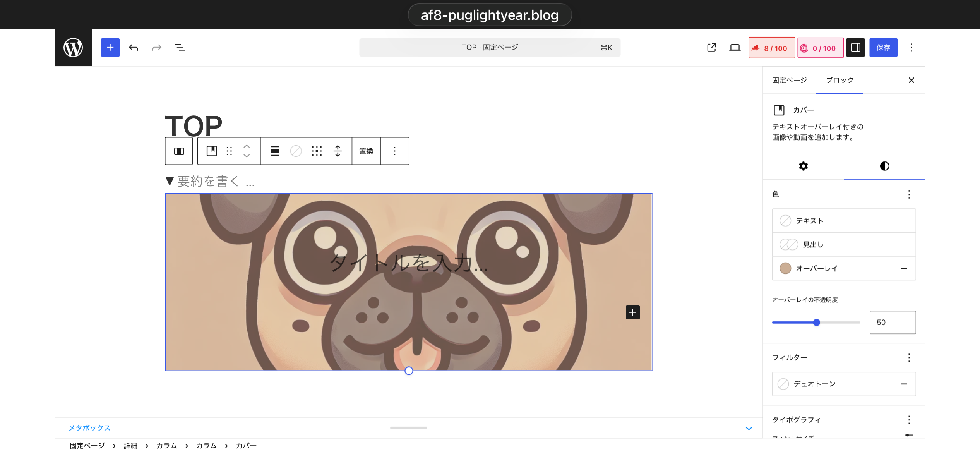Switch to the 固定ページ sidebar tab

[790, 80]
